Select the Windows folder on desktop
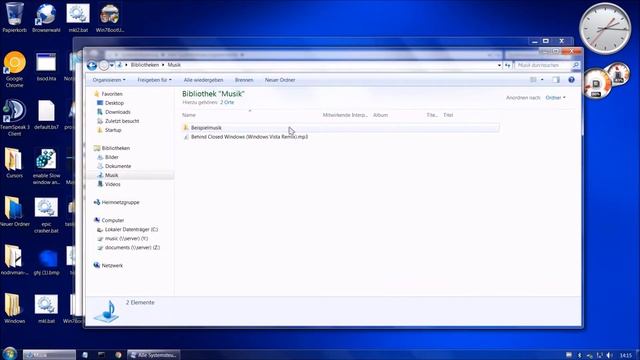Viewport: 640px width, 360px height. pyautogui.click(x=14, y=308)
